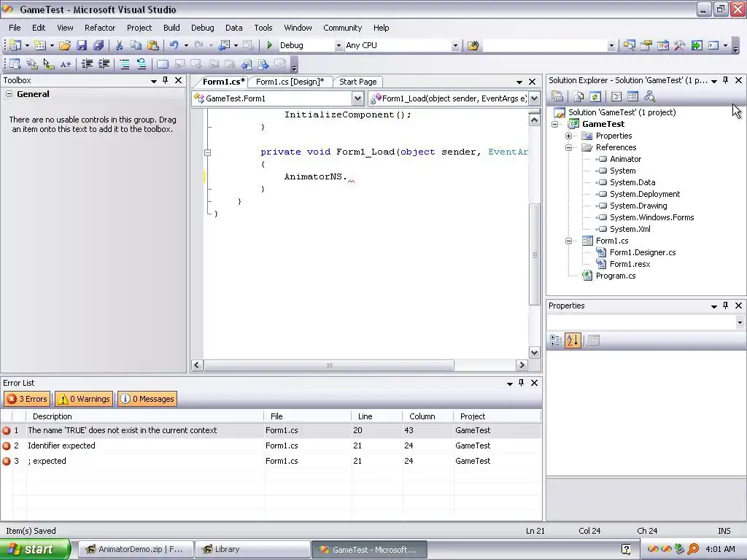Viewport: 747px width, 560px height.
Task: Click Show All Files in Solution Explorer
Action: (x=578, y=97)
